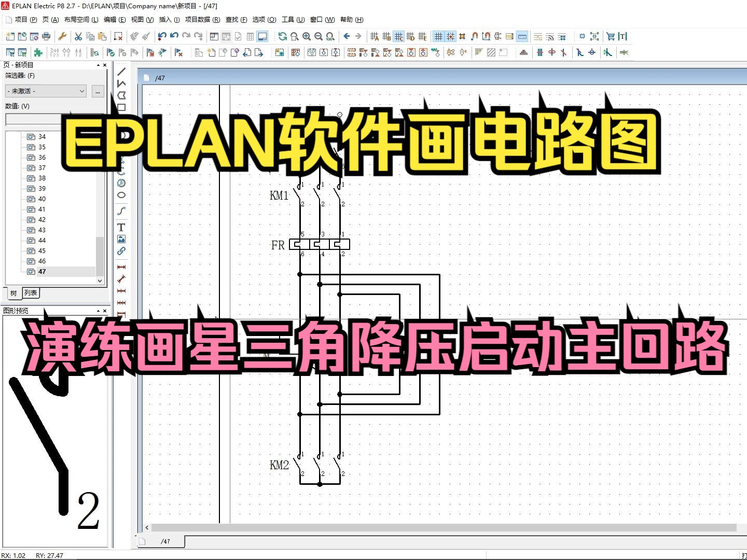Viewport: 747px width, 560px height.
Task: Select the Polyline drawing tool
Action: point(121,83)
